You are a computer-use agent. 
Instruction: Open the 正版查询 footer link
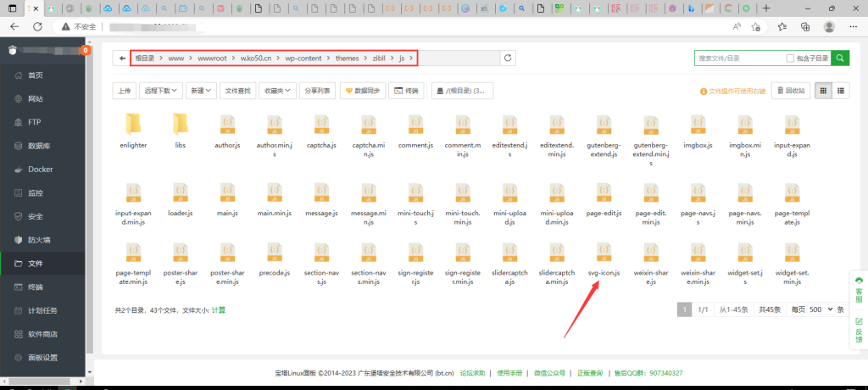click(x=590, y=373)
